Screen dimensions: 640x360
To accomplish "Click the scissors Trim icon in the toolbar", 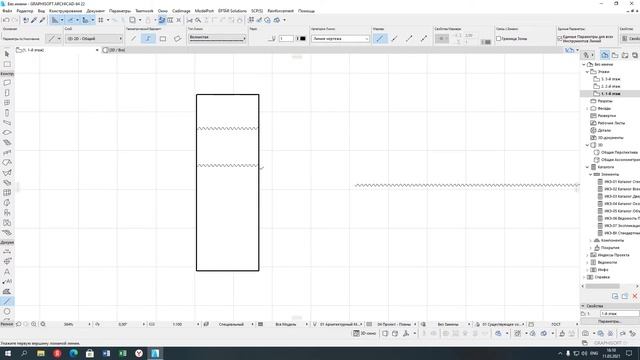I will [190, 20].
